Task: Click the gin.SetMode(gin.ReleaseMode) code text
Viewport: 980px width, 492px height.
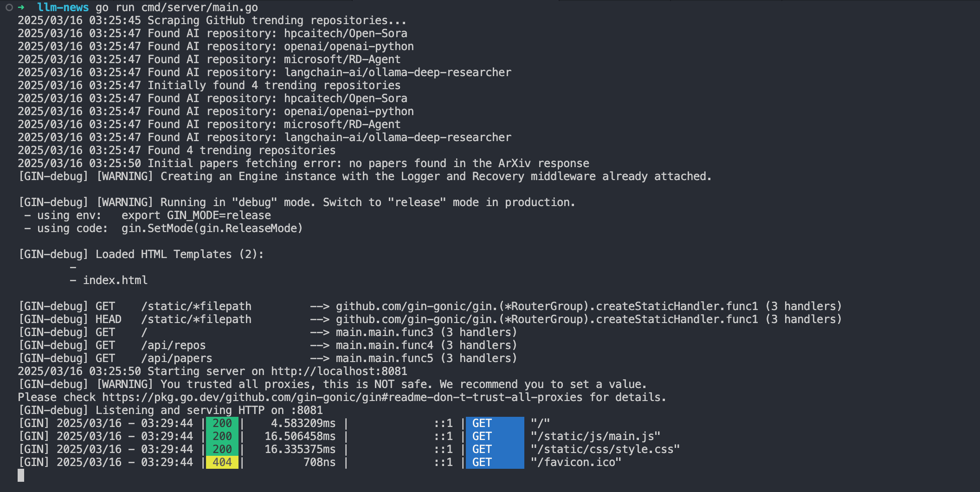Action: tap(212, 228)
